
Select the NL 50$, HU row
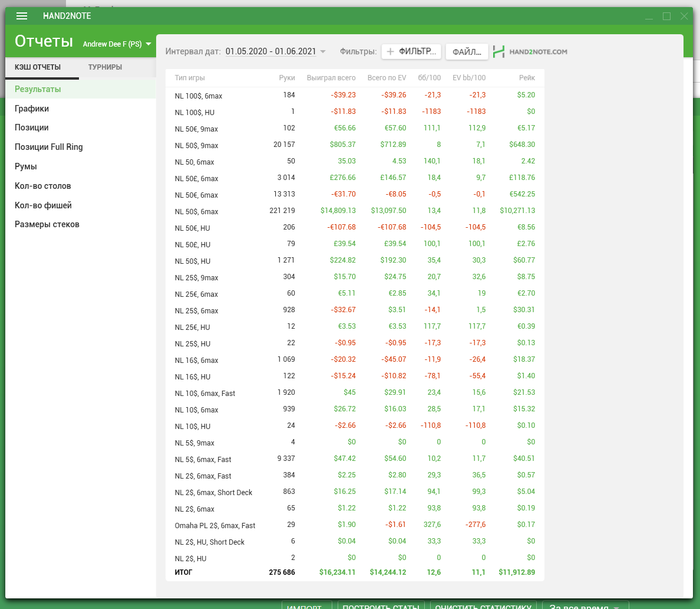(x=354, y=260)
